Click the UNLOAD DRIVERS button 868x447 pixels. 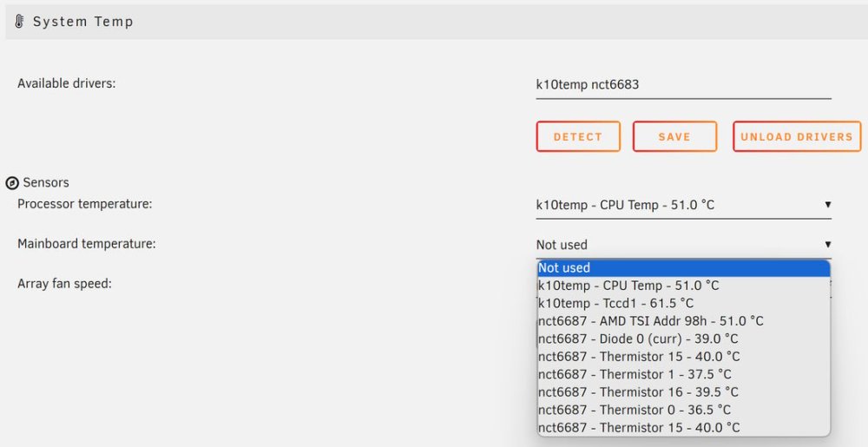[797, 136]
